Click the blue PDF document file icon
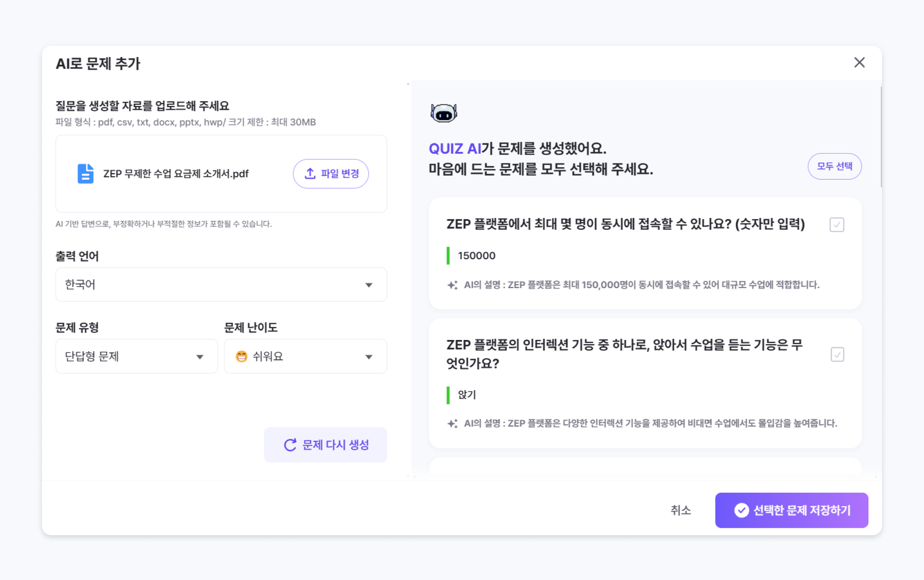 pyautogui.click(x=85, y=174)
